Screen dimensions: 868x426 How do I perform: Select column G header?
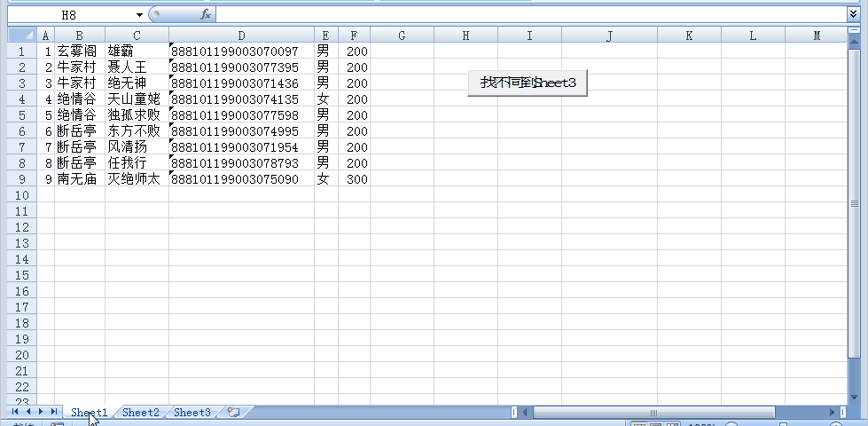402,35
